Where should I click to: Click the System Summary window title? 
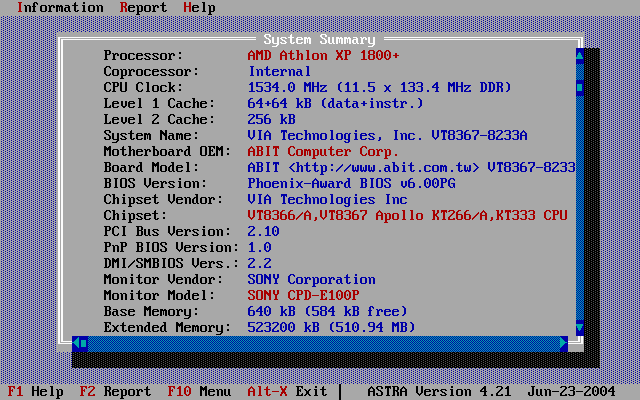(x=319, y=40)
